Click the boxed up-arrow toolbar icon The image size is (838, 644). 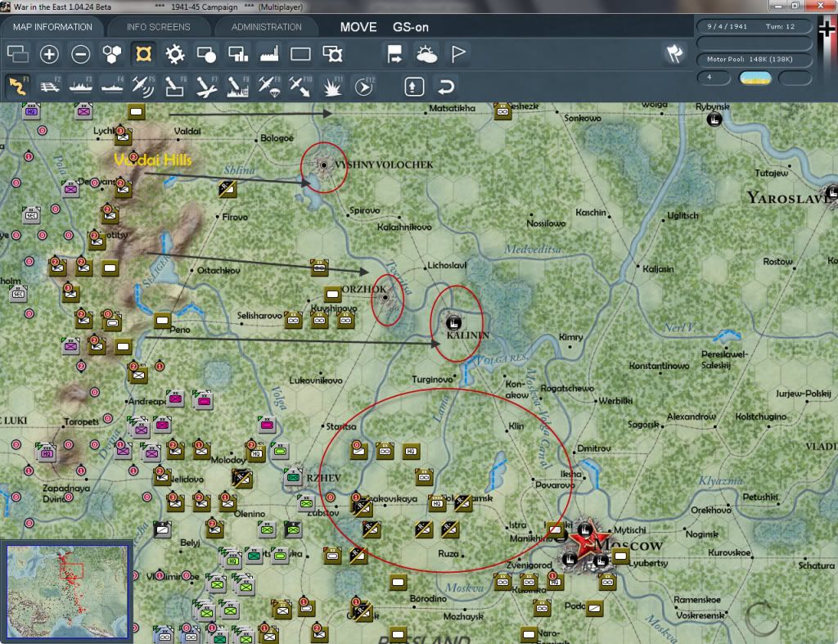(414, 87)
